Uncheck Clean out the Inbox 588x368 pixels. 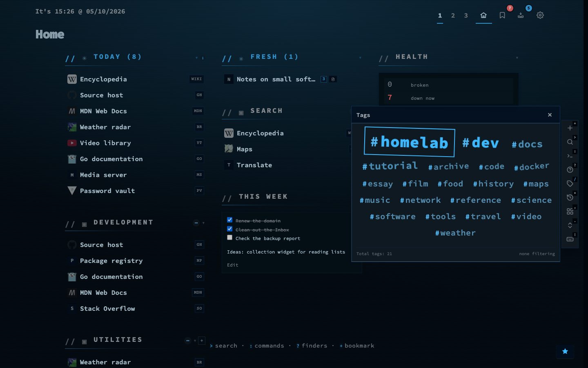coord(229,229)
